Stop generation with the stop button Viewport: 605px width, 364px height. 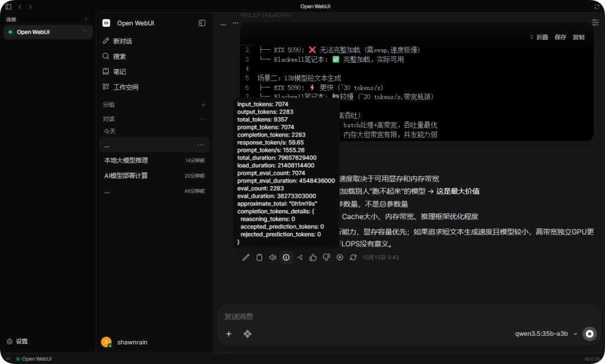coord(589,334)
